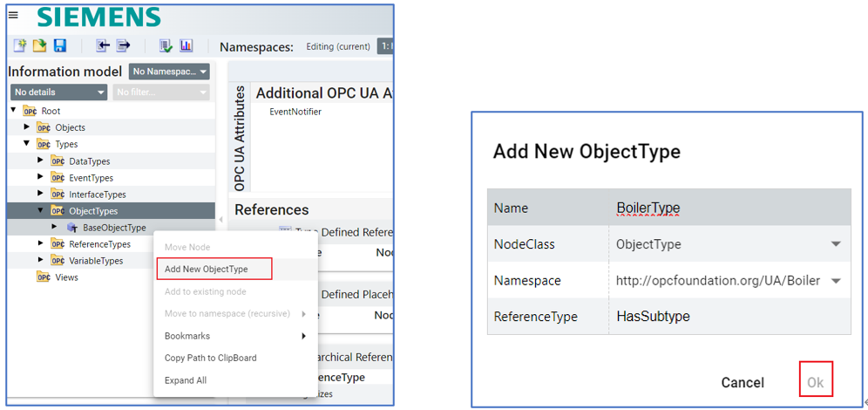Viewport: 868px width, 410px height.
Task: Select the ObjectTypes tree row label
Action: tap(93, 211)
